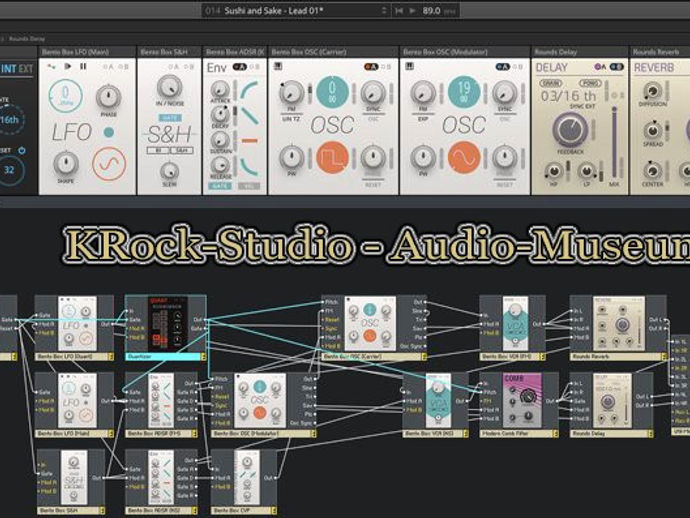The image size is (690, 518).
Task: Click the 16th rate dial
Action: (x=10, y=119)
